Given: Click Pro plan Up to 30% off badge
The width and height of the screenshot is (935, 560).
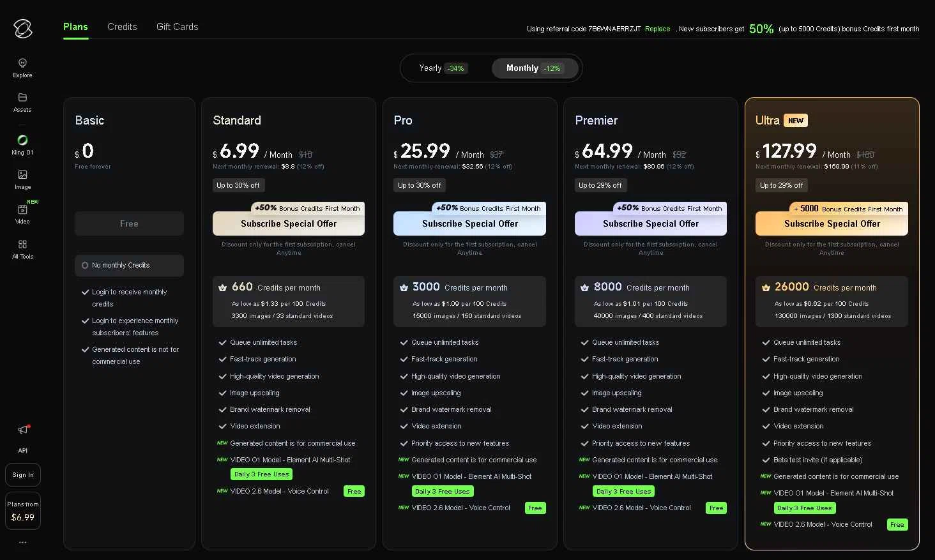Looking at the screenshot, I should coord(420,185).
